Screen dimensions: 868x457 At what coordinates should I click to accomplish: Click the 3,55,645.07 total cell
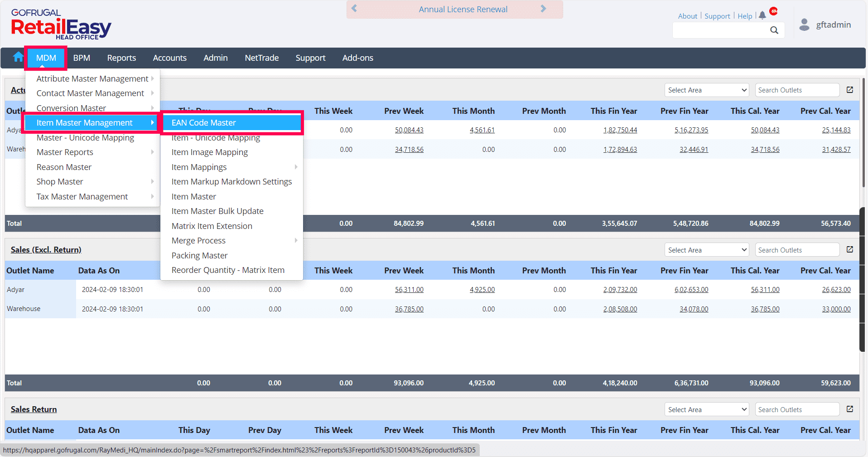620,223
